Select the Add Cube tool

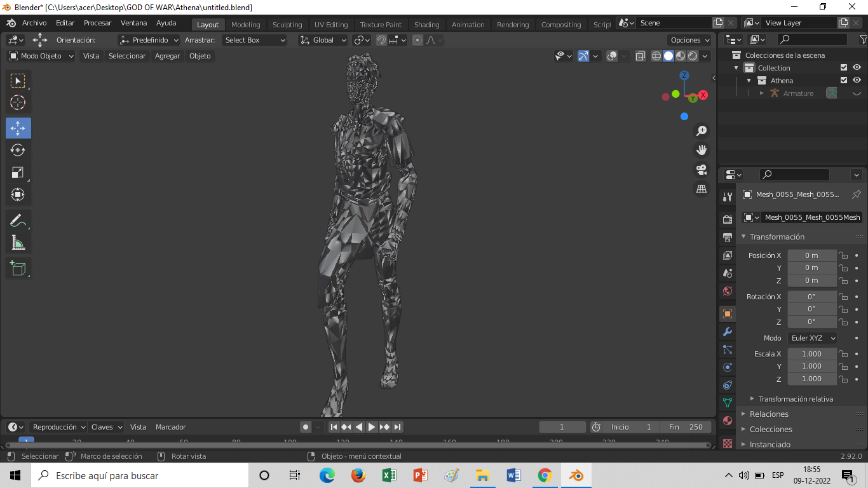[18, 268]
